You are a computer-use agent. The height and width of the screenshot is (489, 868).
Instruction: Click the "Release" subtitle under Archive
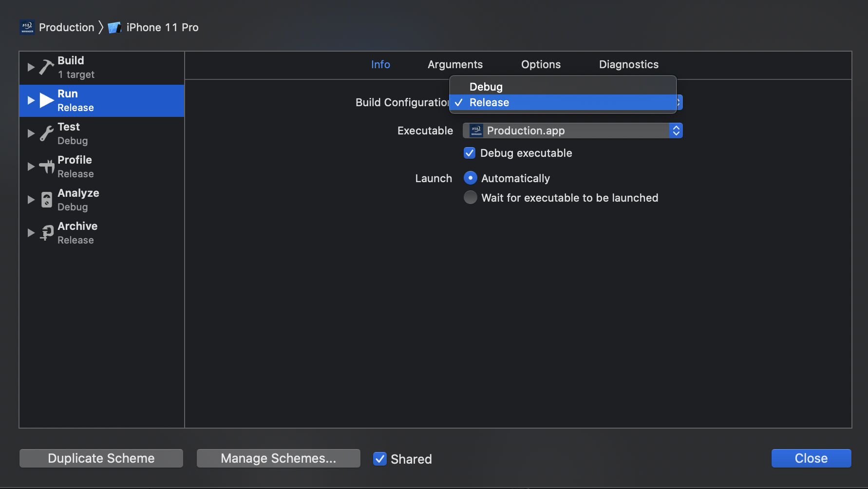pyautogui.click(x=75, y=240)
